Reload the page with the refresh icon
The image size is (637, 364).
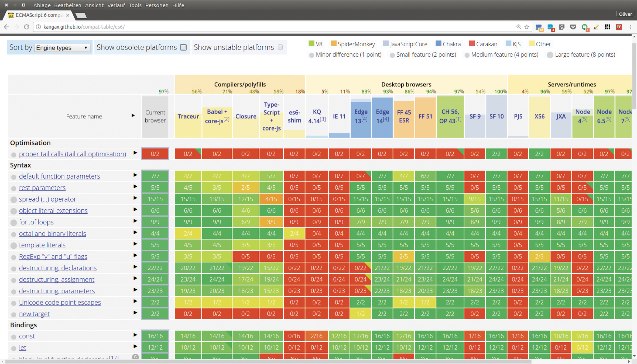coord(26,27)
